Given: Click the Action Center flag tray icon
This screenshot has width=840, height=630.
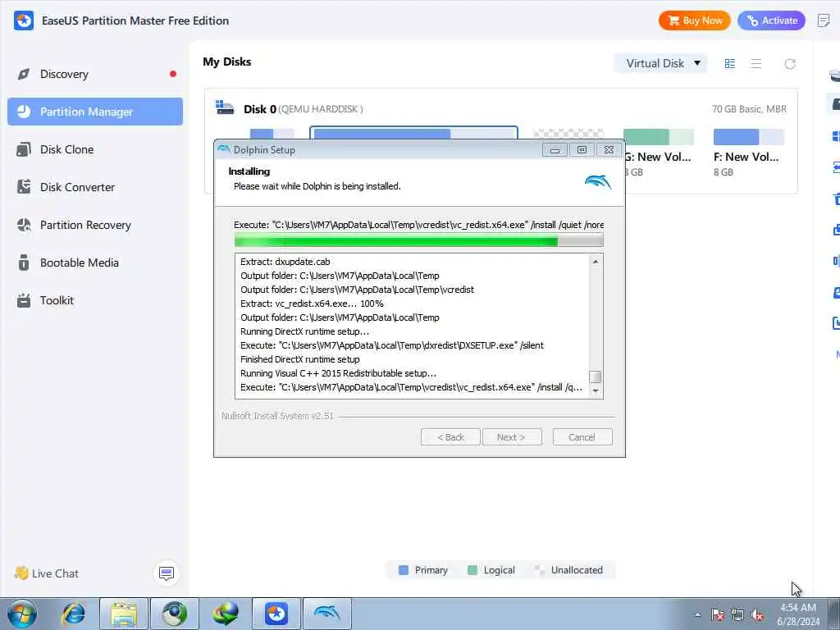Looking at the screenshot, I should (718, 615).
